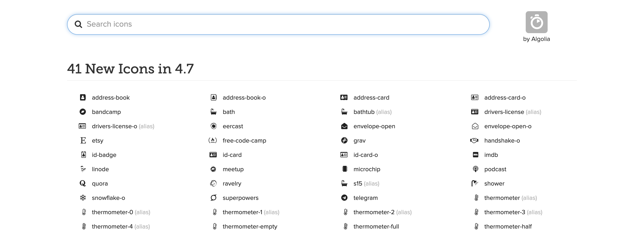Open the thermometer (alias) link
644x235 pixels.
(x=511, y=198)
